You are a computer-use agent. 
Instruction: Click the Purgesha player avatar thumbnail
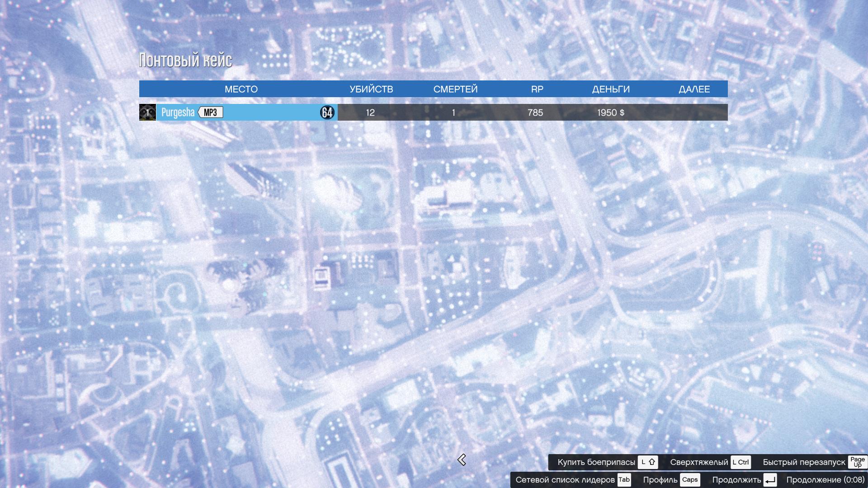point(147,113)
